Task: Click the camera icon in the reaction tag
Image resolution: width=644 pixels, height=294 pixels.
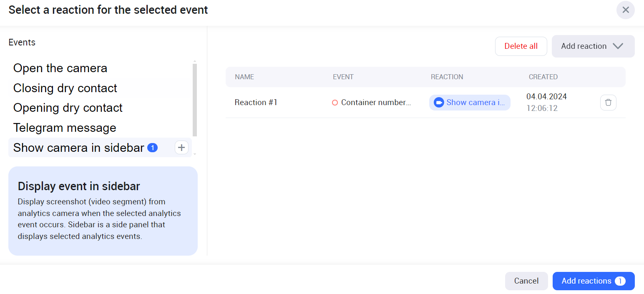Action: pyautogui.click(x=438, y=103)
